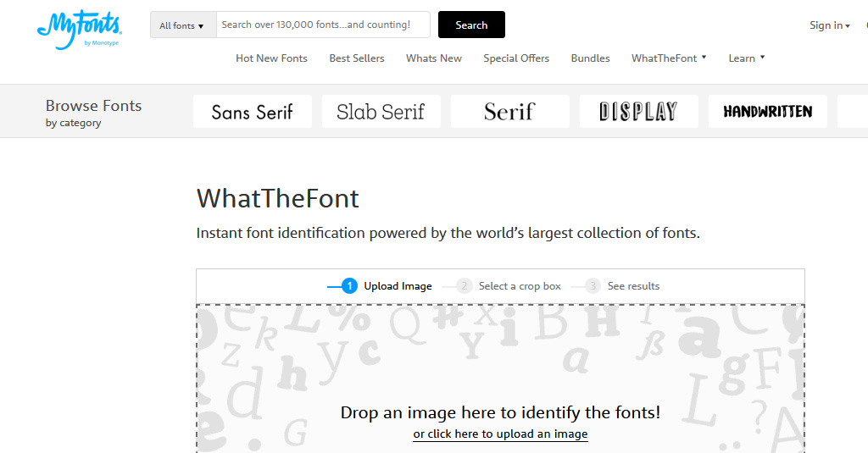The height and width of the screenshot is (453, 868).
Task: Expand the All fonts dropdown
Action: (x=182, y=25)
